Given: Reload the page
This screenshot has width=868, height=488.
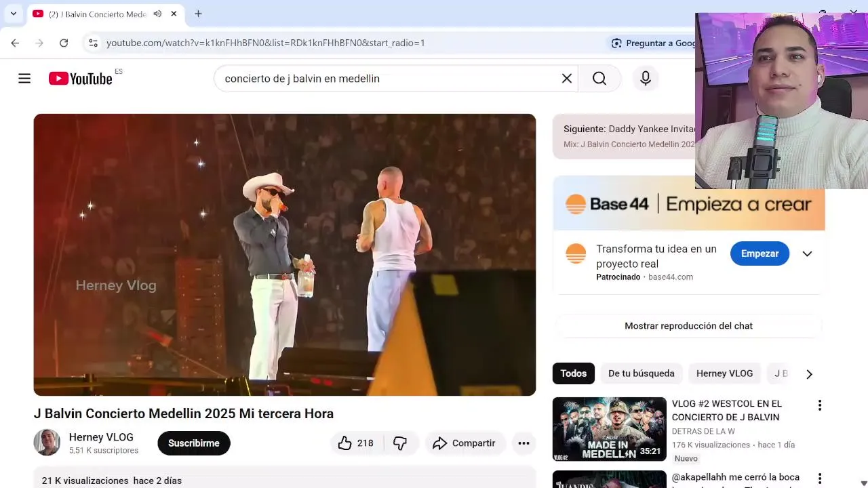Looking at the screenshot, I should [x=64, y=43].
